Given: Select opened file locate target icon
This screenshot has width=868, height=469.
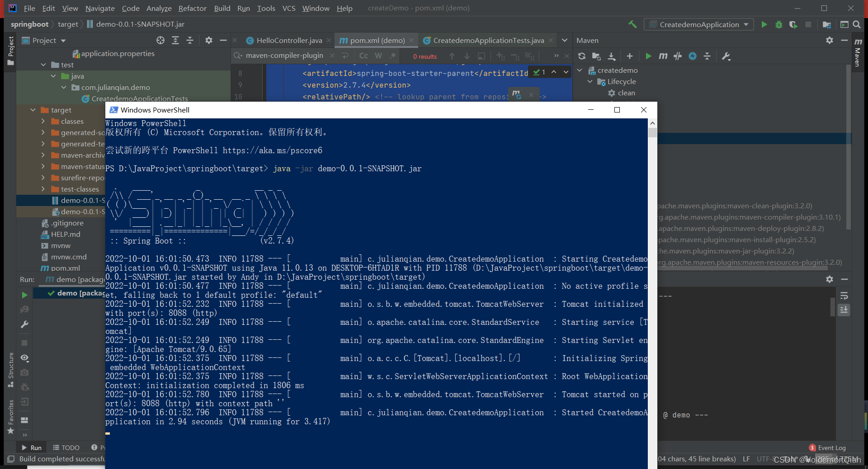Looking at the screenshot, I should [x=160, y=40].
